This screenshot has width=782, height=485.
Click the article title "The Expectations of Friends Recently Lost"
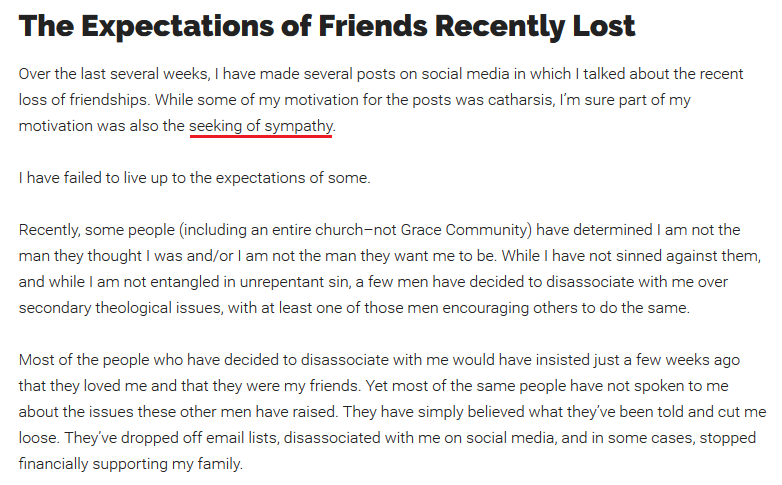click(327, 25)
